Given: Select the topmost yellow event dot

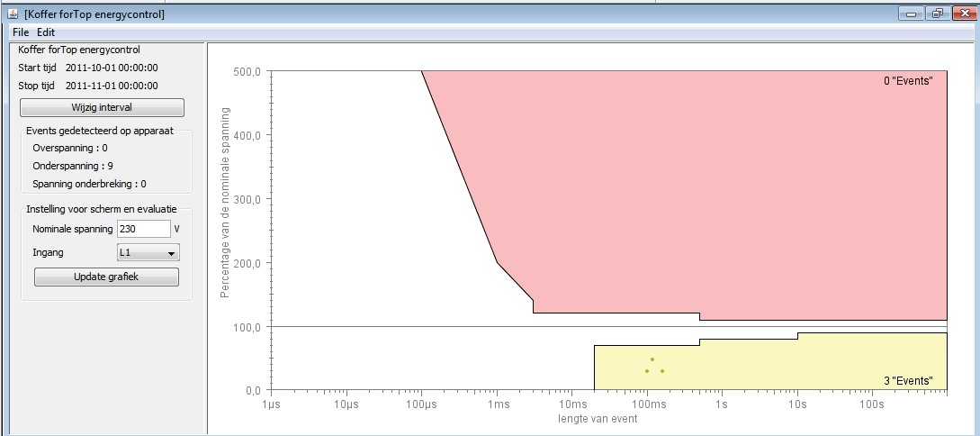Looking at the screenshot, I should point(652,359).
